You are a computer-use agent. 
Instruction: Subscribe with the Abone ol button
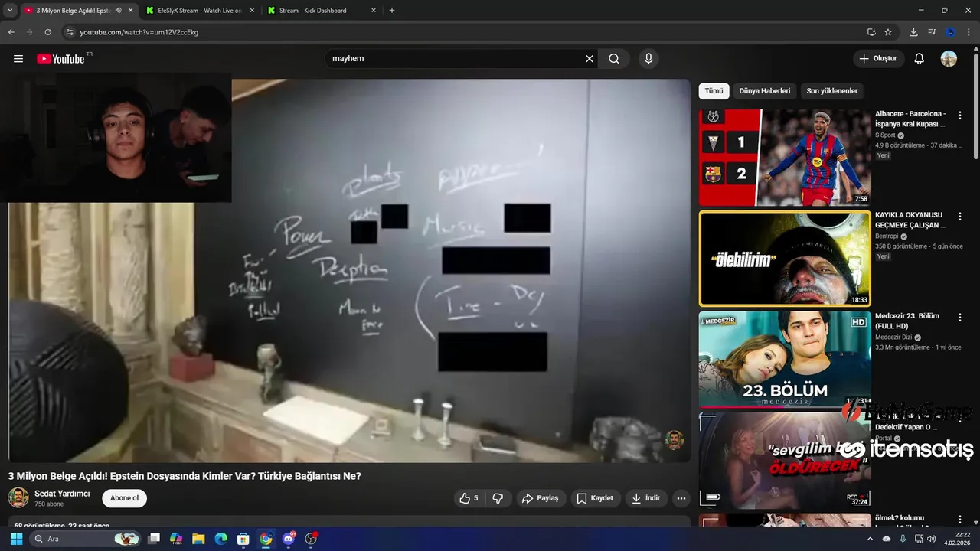(x=124, y=498)
